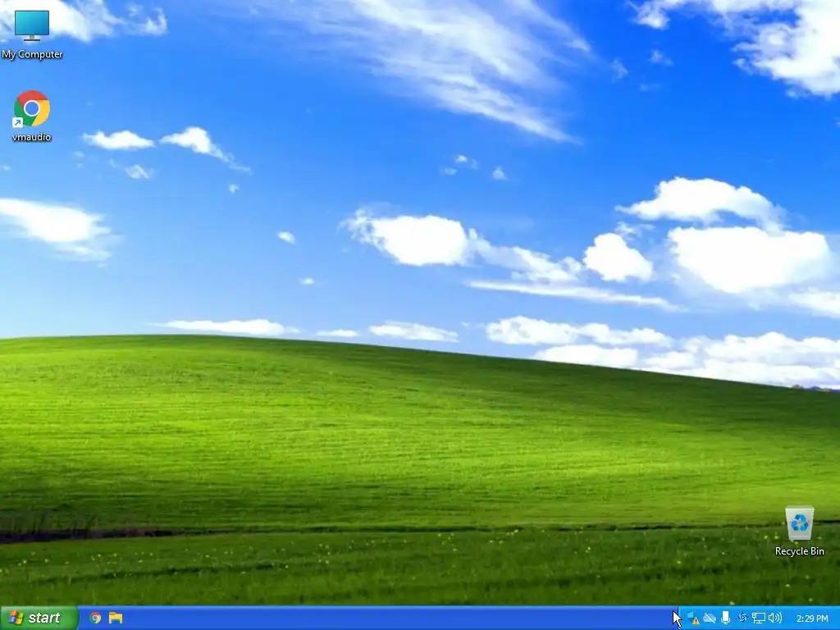Viewport: 840px width, 630px height.
Task: Open the volume speaker tray icon
Action: pyautogui.click(x=774, y=619)
